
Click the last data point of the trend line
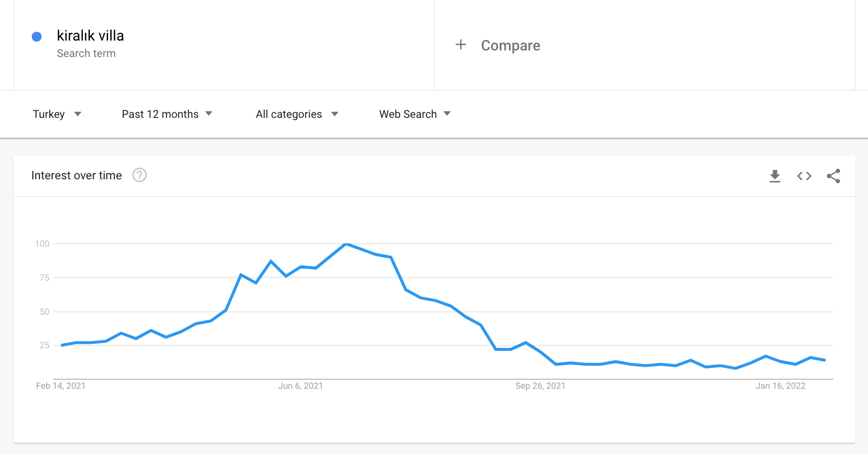[x=825, y=360]
